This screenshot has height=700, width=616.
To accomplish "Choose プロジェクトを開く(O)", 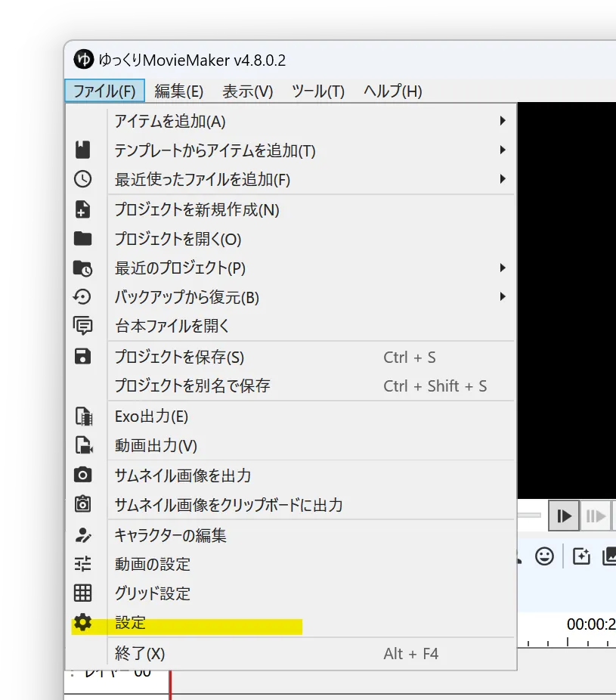I will [x=291, y=239].
